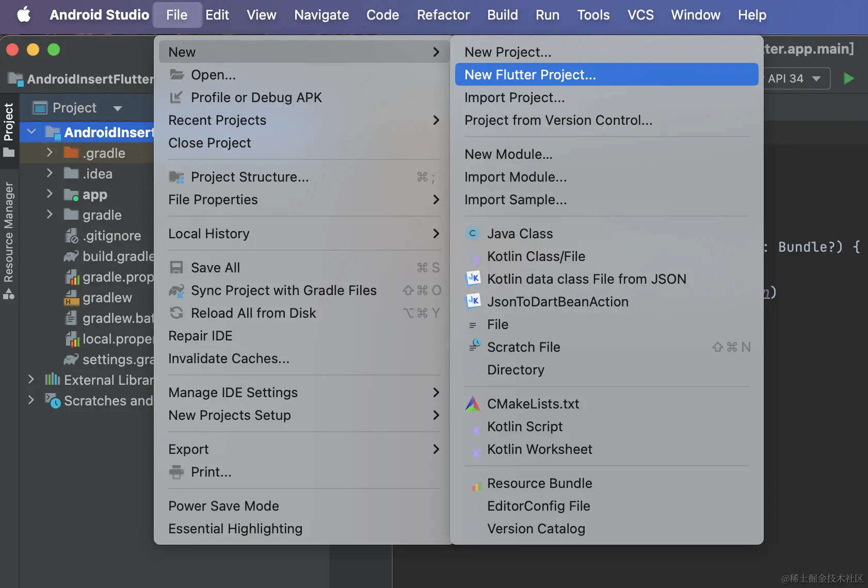Screen dimensions: 868x588
Task: Create an EditorConfig File
Action: (607, 506)
